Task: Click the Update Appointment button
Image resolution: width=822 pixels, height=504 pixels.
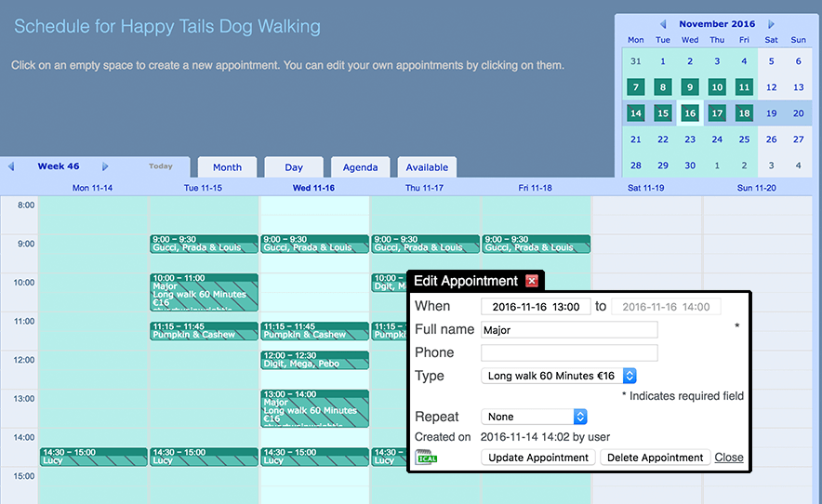Action: tap(538, 458)
